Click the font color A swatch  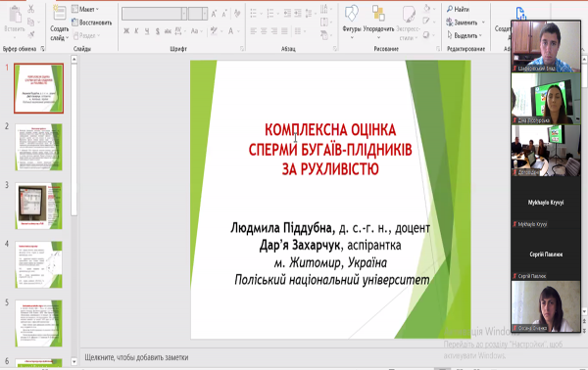[x=230, y=31]
